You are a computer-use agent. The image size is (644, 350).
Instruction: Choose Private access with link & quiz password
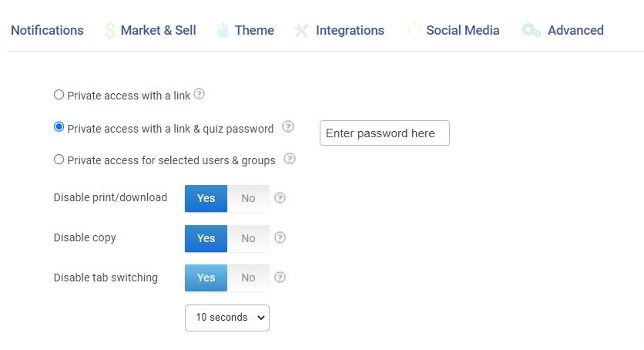click(x=59, y=128)
